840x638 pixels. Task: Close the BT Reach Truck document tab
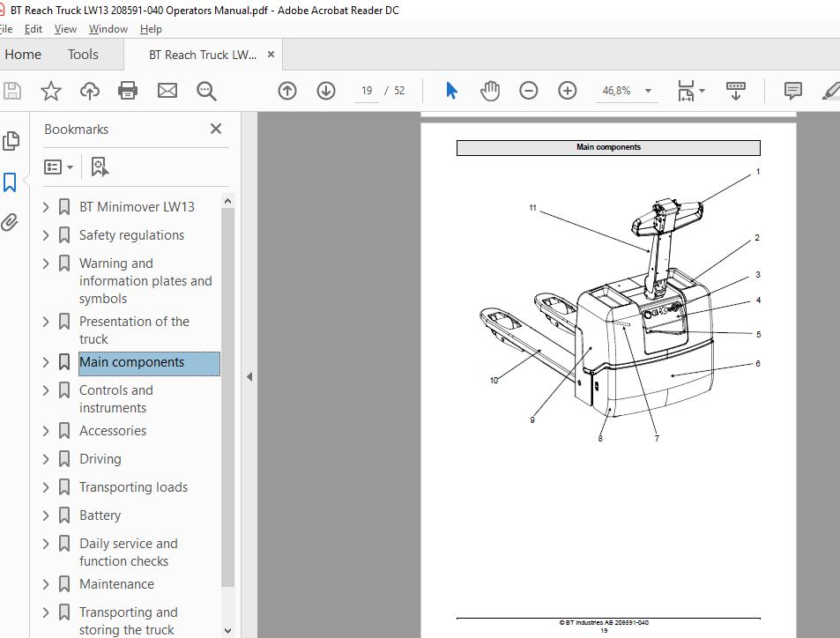pos(271,54)
